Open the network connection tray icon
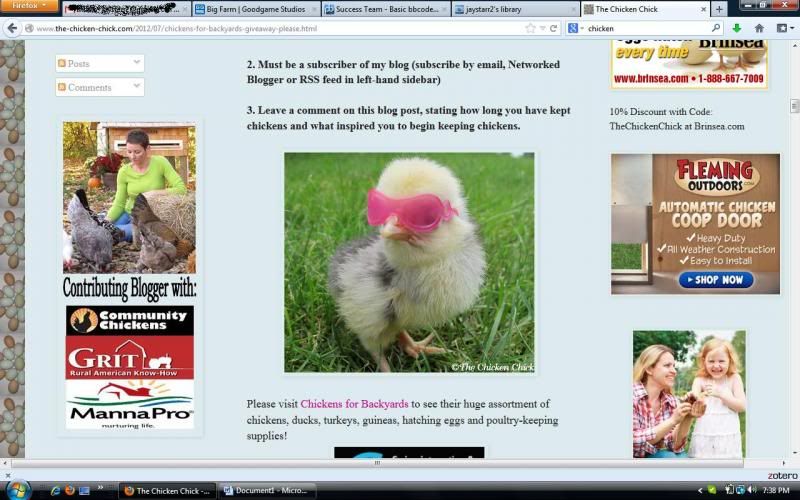Screen dimensions: 800x500 click(740, 491)
